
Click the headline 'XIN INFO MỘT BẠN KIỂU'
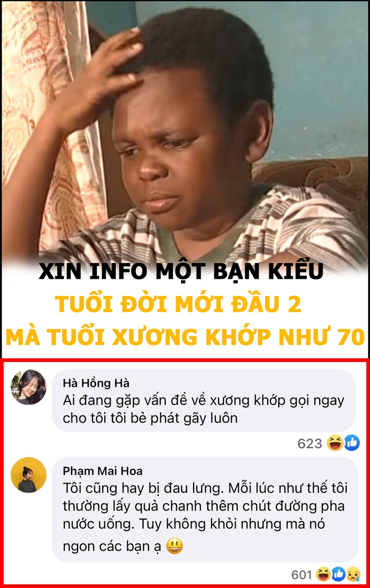pos(181,271)
